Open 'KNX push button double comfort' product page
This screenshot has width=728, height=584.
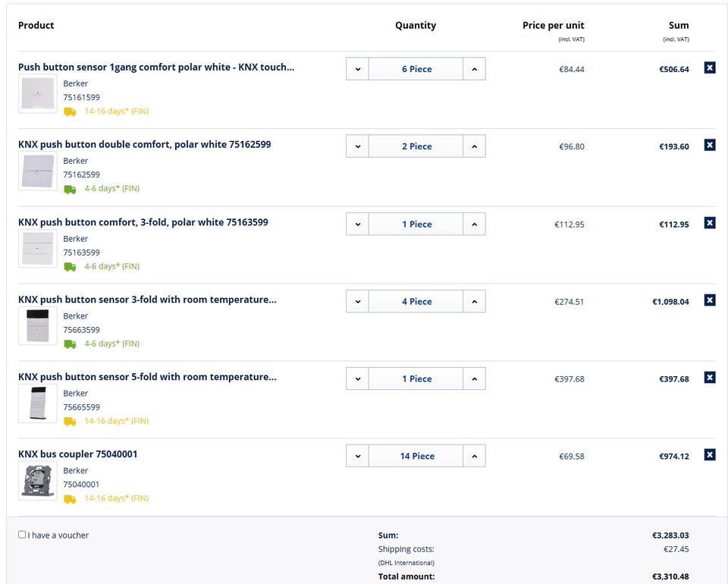point(144,144)
